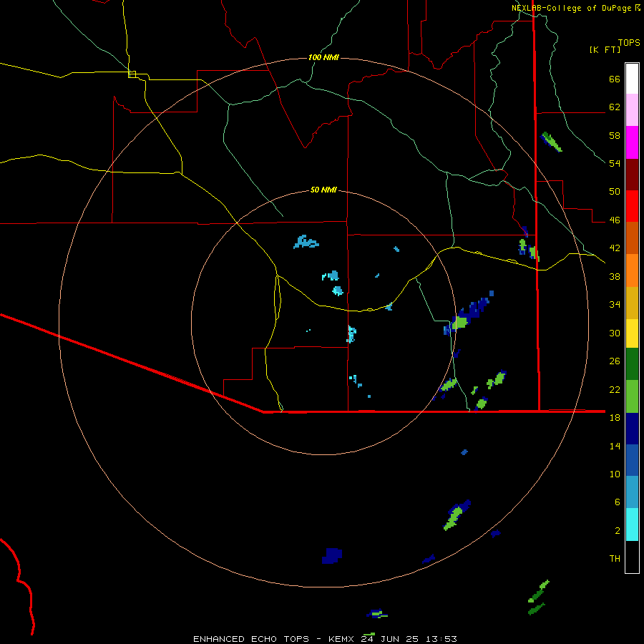This screenshot has width=644, height=644.
Task: Click the "10" legend value
Action: click(615, 474)
